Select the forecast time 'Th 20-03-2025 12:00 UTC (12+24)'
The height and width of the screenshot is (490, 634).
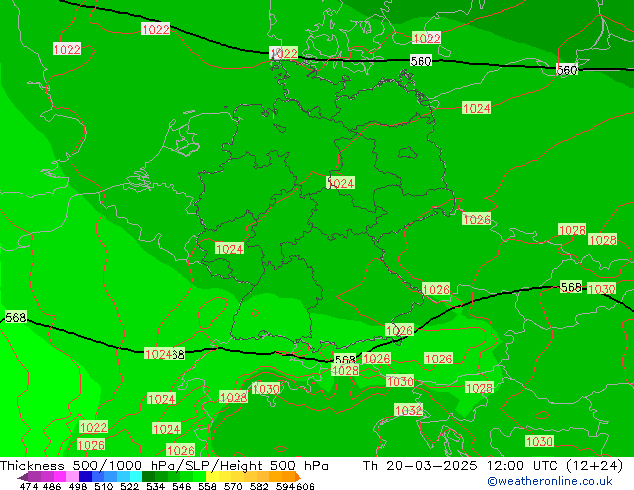[x=493, y=466]
